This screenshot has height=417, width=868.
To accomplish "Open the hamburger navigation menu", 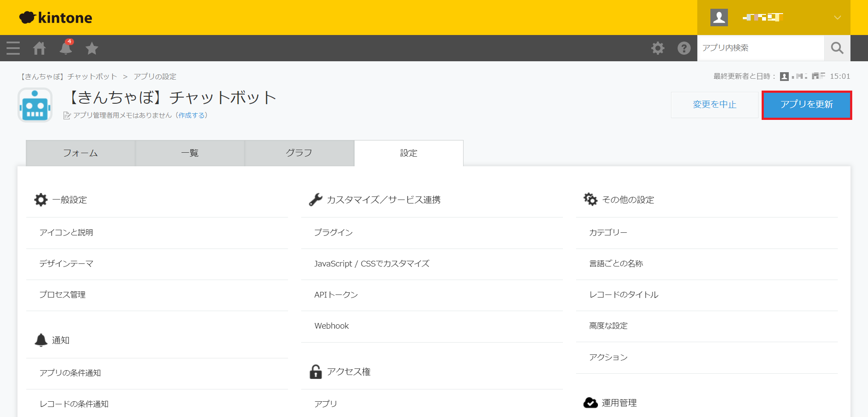I will [x=13, y=48].
